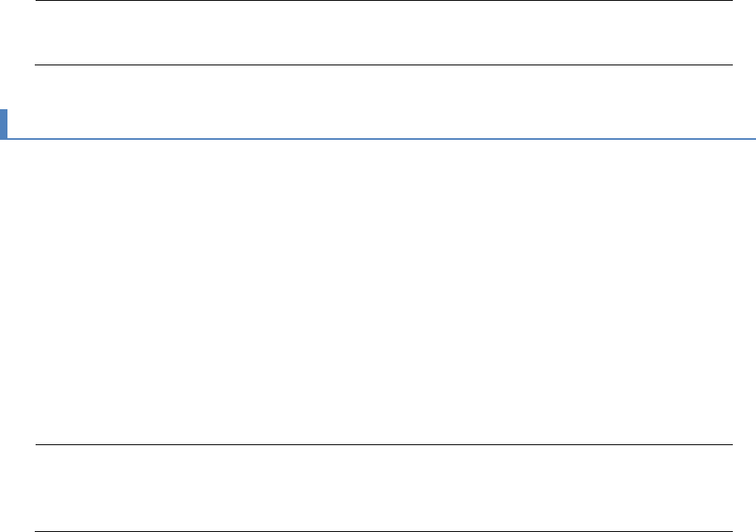Image resolution: width=756 pixels, height=532 pixels.
Task: Click center of the large blank area
Action: point(381,290)
